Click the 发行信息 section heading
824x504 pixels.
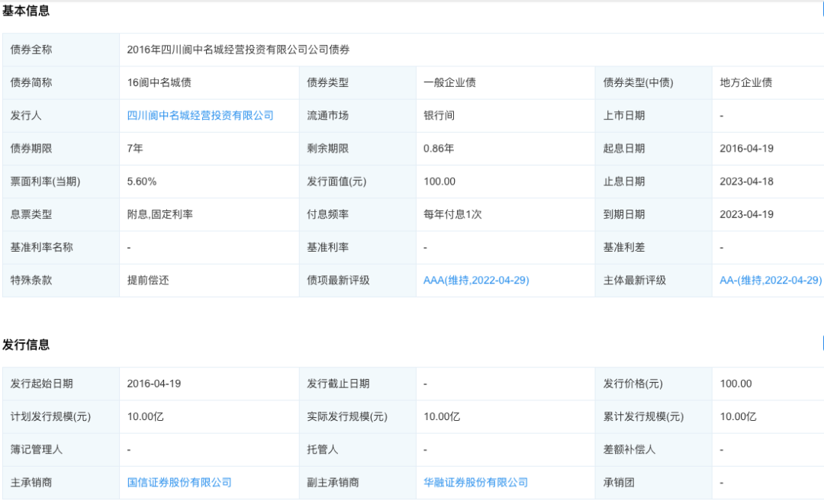pyautogui.click(x=26, y=345)
